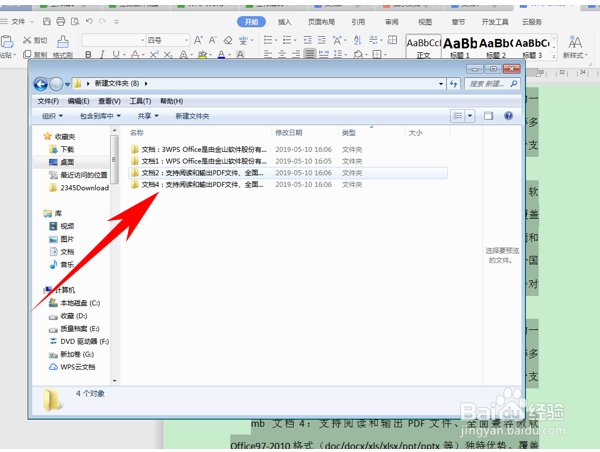The height and width of the screenshot is (452, 600).
Task: Click the format painter brush icon
Action: pyautogui.click(x=63, y=42)
